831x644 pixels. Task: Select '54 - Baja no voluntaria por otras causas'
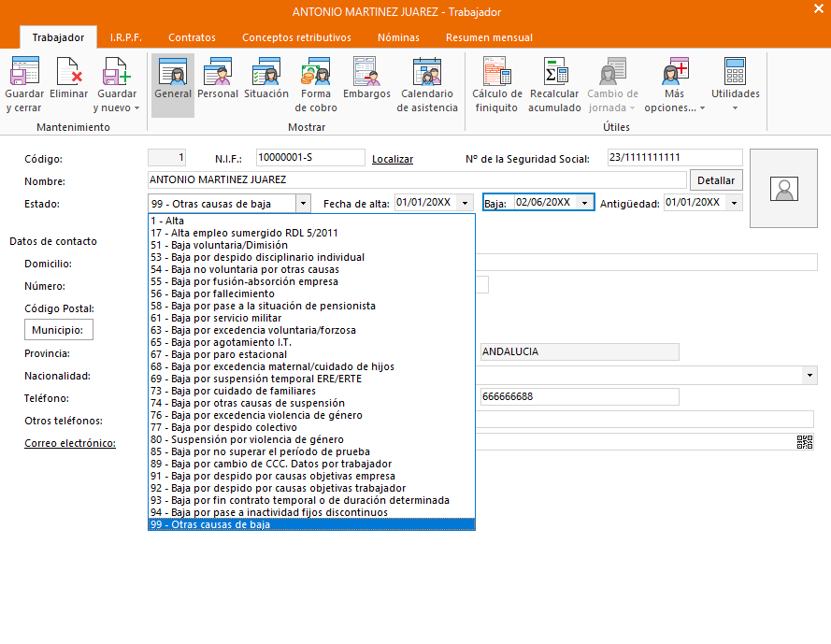click(311, 269)
